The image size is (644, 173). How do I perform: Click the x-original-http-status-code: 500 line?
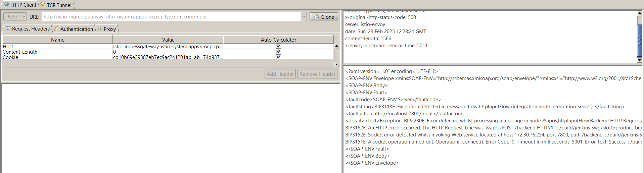[380, 17]
